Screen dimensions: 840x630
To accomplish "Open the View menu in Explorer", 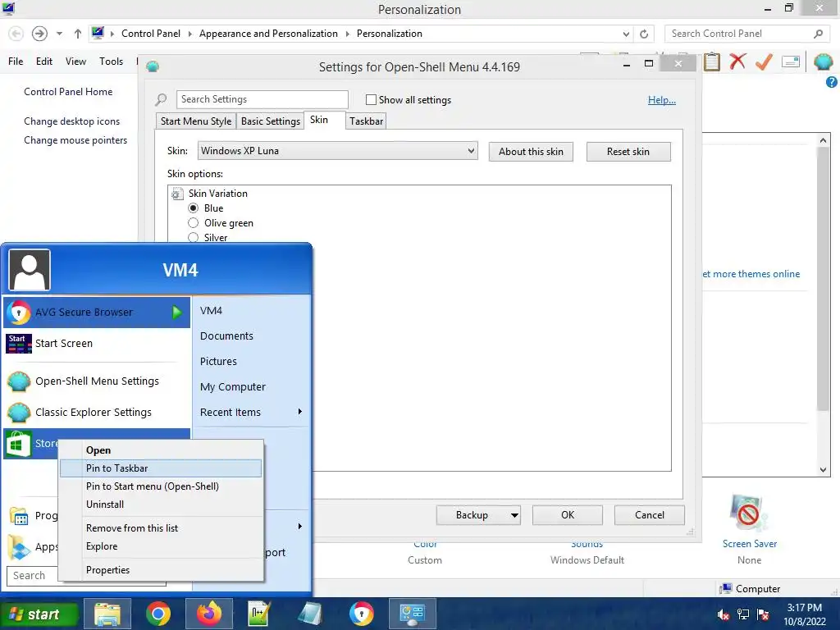I will point(76,62).
